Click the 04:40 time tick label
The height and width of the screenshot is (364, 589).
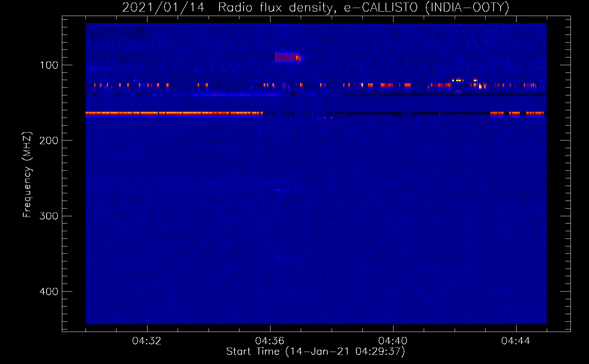click(x=393, y=341)
